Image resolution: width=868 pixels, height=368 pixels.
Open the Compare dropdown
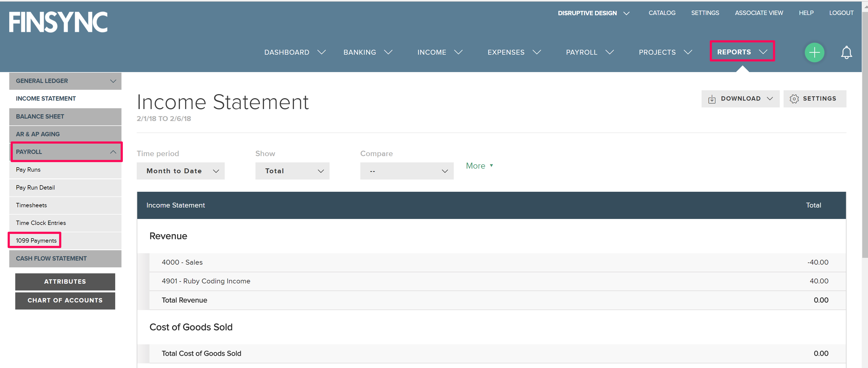[x=407, y=171]
